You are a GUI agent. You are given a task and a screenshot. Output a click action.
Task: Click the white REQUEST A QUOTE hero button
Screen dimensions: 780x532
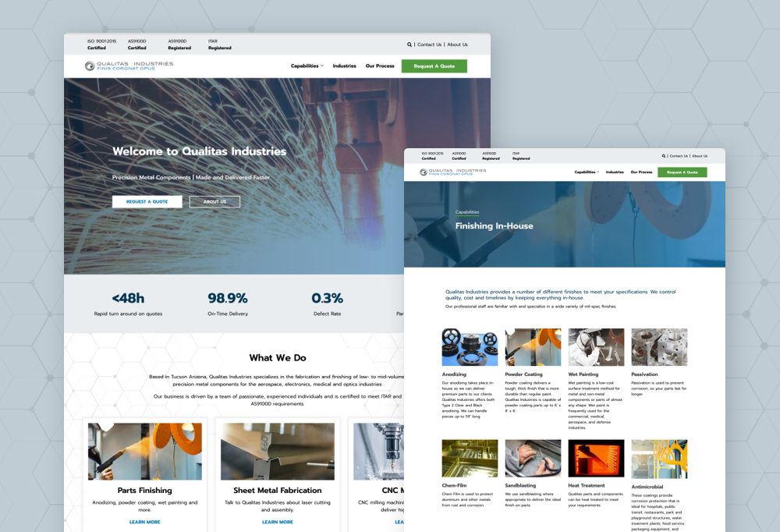[147, 201]
